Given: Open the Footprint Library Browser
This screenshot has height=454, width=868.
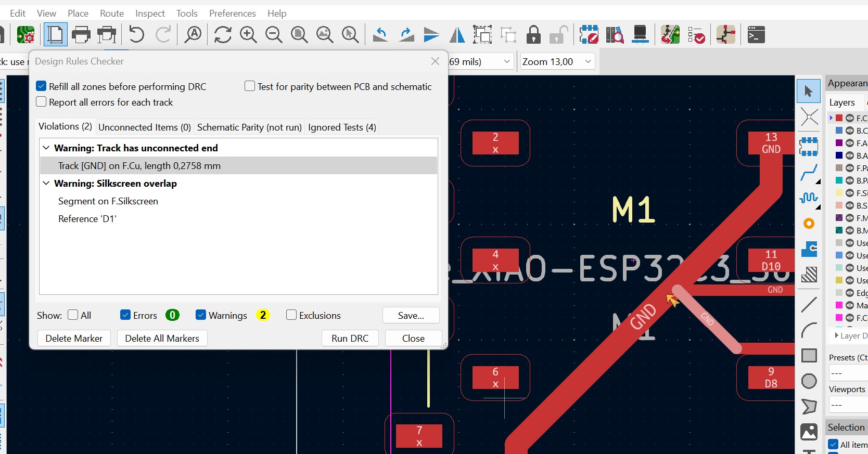Looking at the screenshot, I should pyautogui.click(x=615, y=35).
